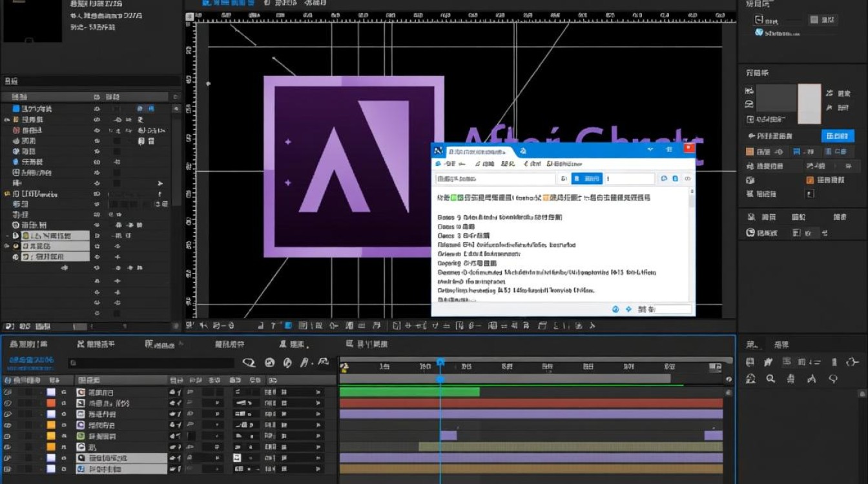Click the magnifier icon in the lower-right tools panel
Image resolution: width=868 pixels, height=484 pixels.
click(770, 379)
